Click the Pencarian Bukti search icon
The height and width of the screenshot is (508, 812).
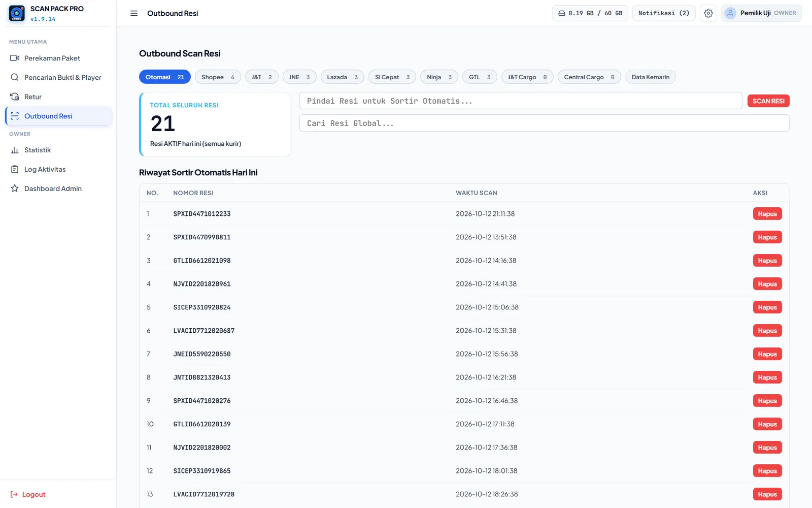[x=15, y=77]
